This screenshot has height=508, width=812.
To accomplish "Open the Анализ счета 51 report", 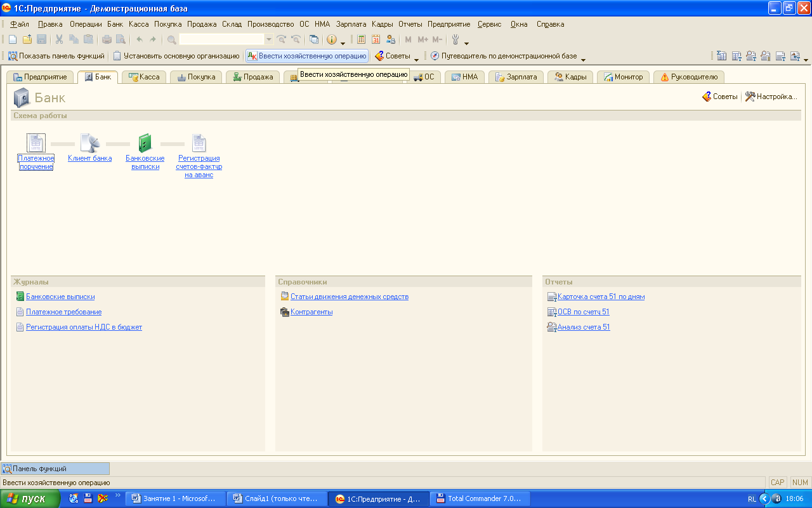I will tap(584, 327).
